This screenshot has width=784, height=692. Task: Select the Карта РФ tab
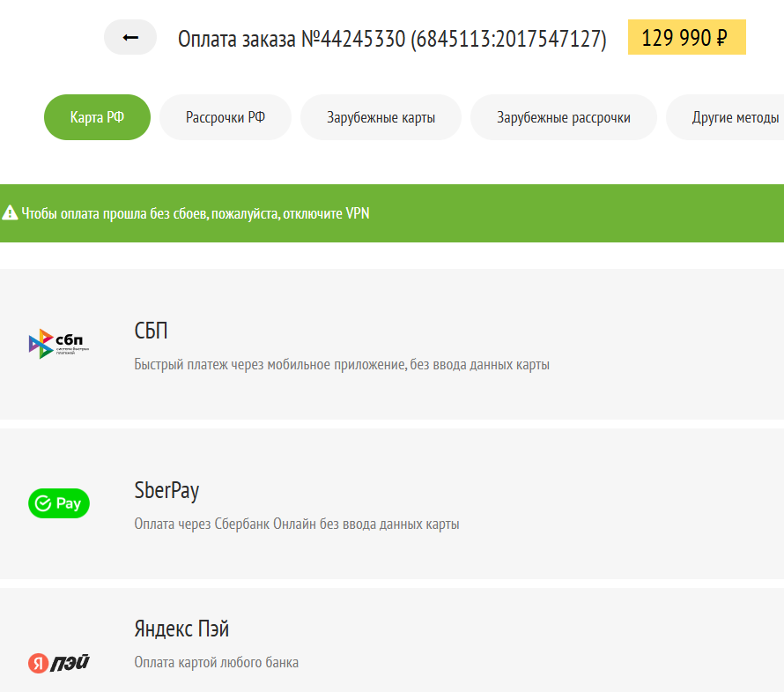(x=97, y=117)
